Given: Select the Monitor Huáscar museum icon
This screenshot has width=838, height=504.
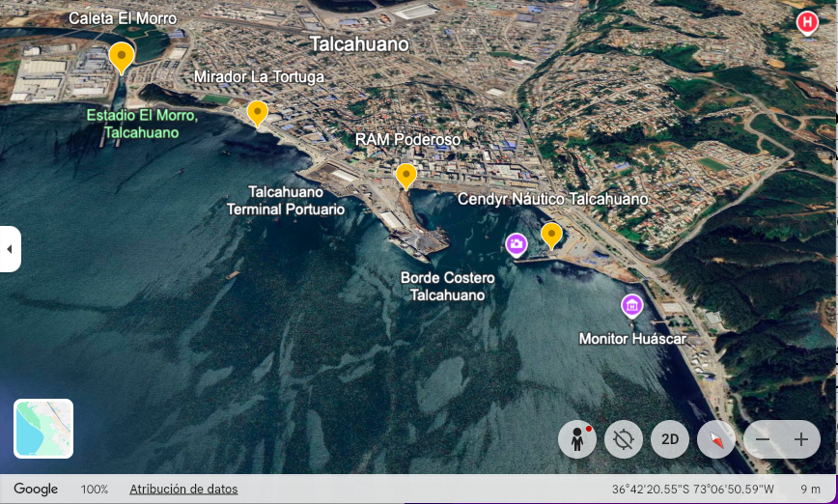Looking at the screenshot, I should [631, 306].
